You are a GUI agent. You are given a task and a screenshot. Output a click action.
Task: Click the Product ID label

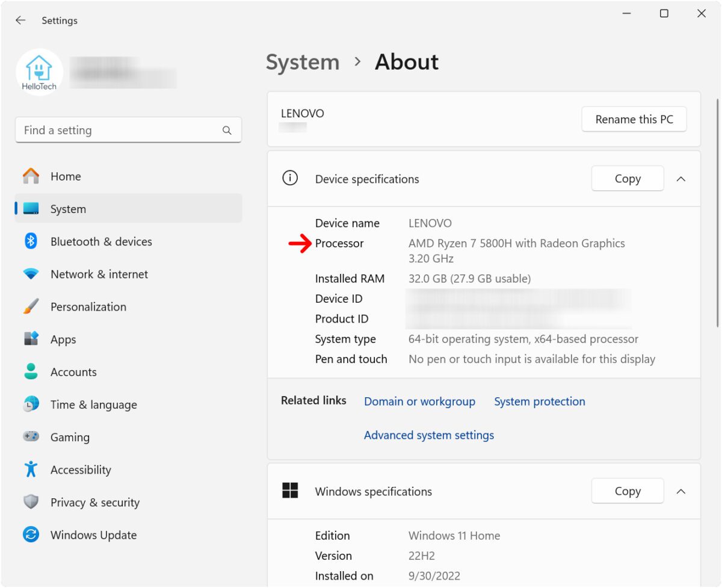point(342,319)
